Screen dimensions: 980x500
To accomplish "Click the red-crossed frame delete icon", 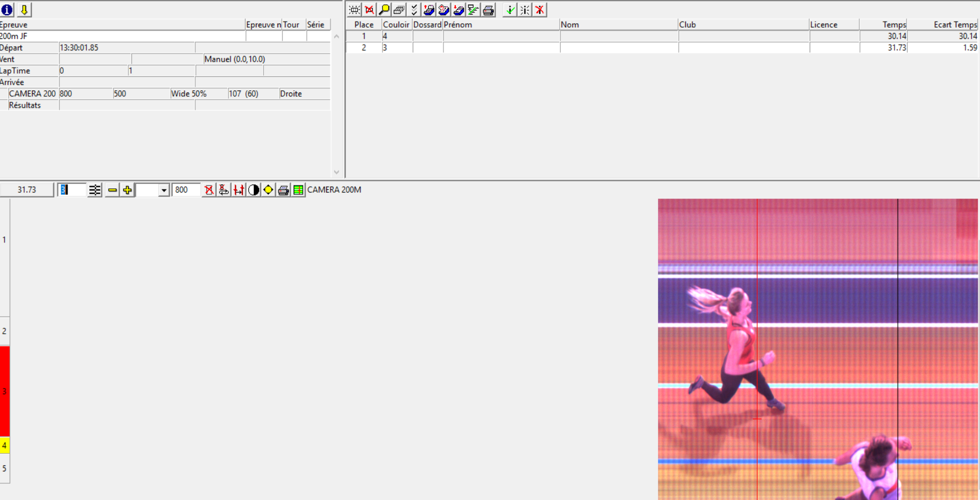I will 209,190.
